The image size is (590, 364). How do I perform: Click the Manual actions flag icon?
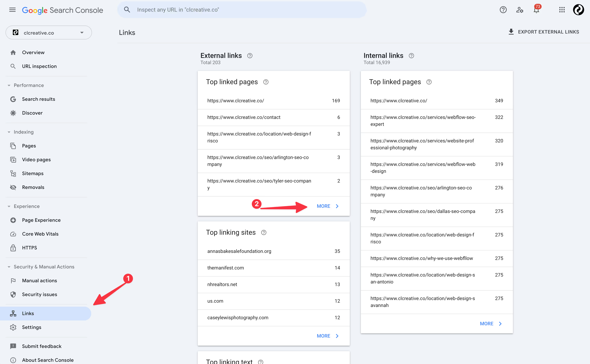pyautogui.click(x=13, y=281)
